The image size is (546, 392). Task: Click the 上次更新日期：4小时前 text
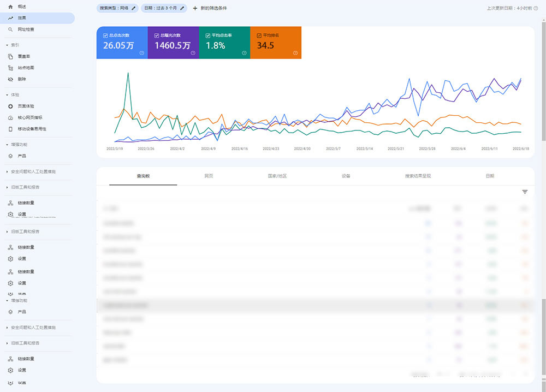tap(509, 8)
